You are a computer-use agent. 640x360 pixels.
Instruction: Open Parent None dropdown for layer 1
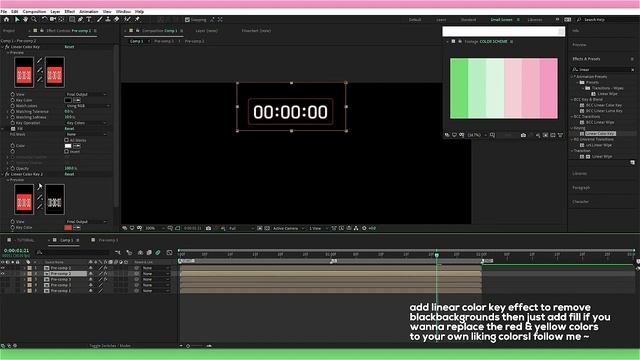(156, 268)
